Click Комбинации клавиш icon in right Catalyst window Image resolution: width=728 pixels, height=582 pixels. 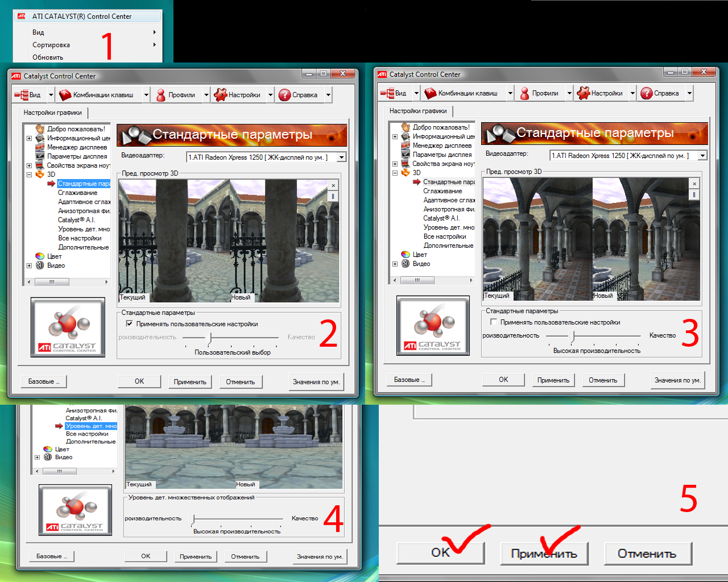coord(431,93)
